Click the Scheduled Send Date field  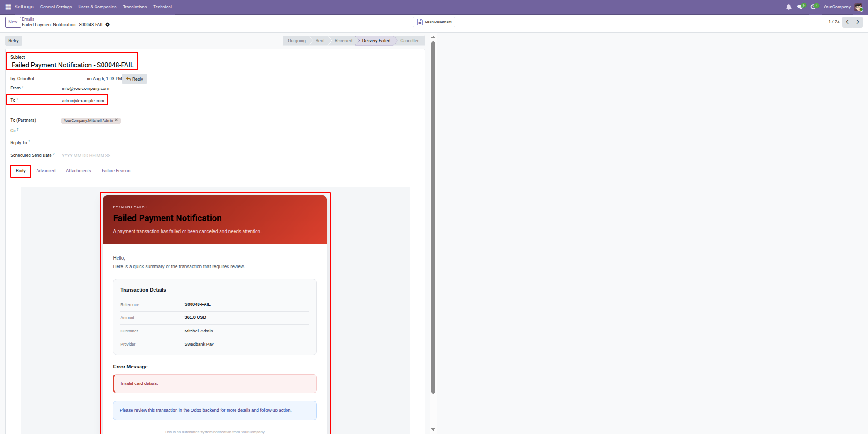(x=86, y=156)
